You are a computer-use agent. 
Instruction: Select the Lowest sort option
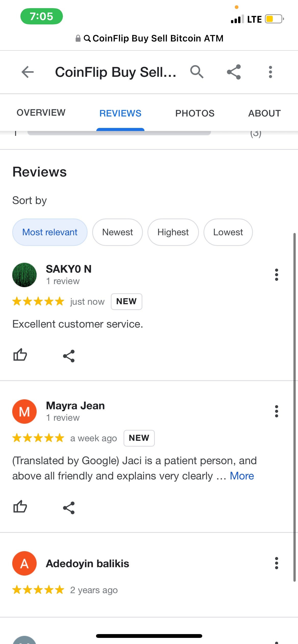(228, 232)
